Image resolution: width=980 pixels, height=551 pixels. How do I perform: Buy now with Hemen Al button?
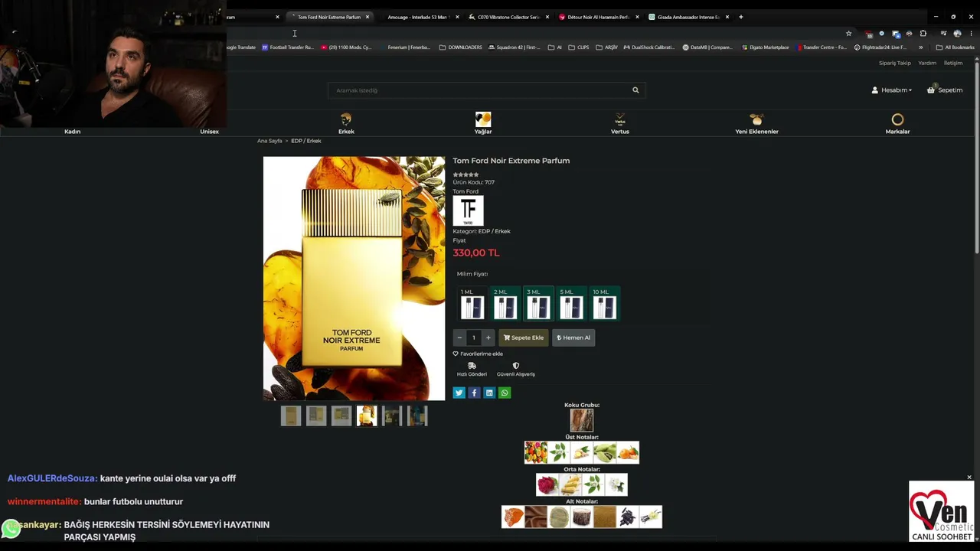[573, 337]
